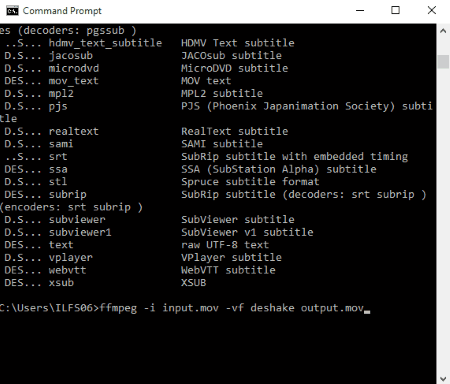Click the 'webvtt' codec line
The width and height of the screenshot is (450, 384).
click(140, 270)
